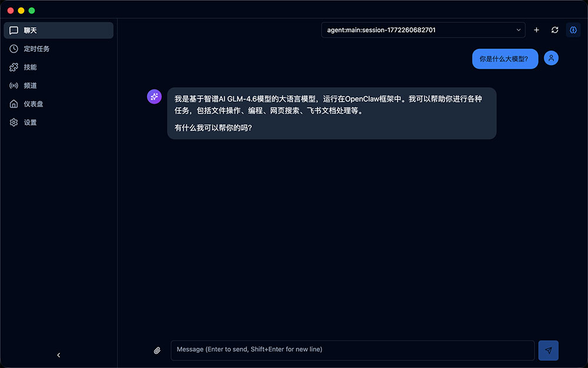
Task: Open the agent session selector dropdown
Action: coord(423,30)
